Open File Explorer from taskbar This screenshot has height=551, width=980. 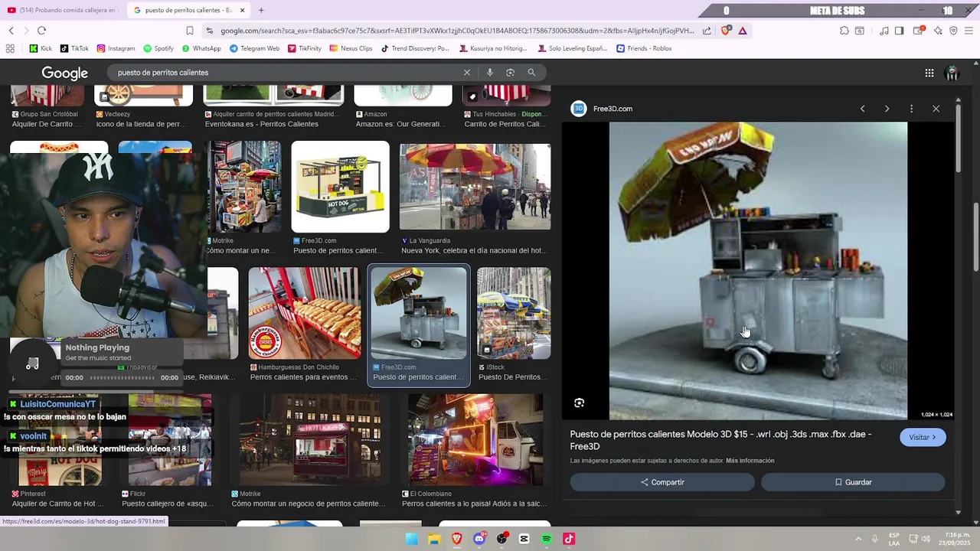pos(434,539)
